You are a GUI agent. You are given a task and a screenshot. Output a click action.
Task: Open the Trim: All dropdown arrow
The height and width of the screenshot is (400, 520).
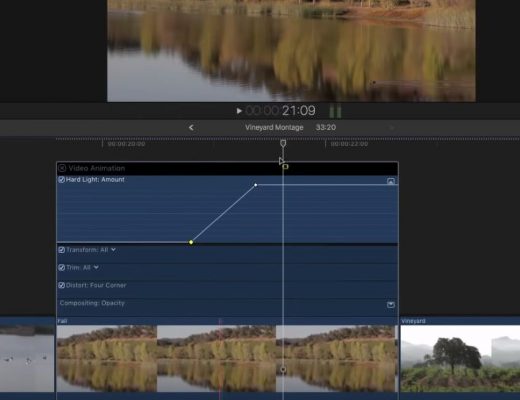click(x=96, y=267)
